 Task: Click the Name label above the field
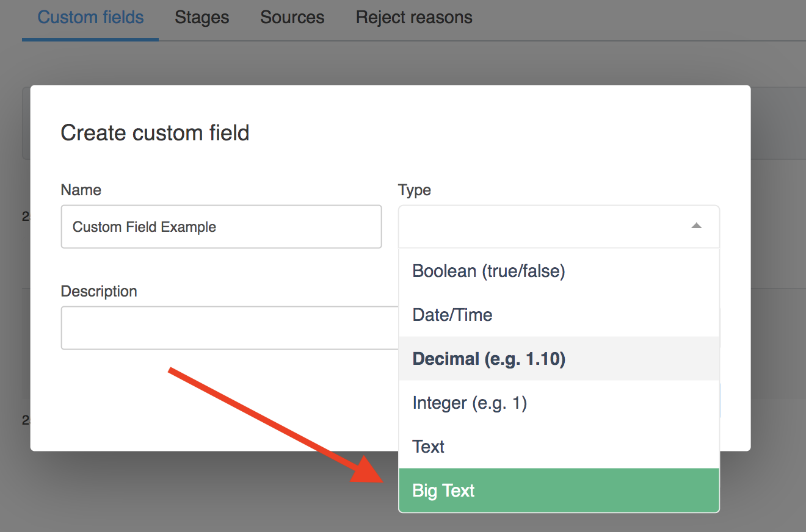tap(81, 190)
